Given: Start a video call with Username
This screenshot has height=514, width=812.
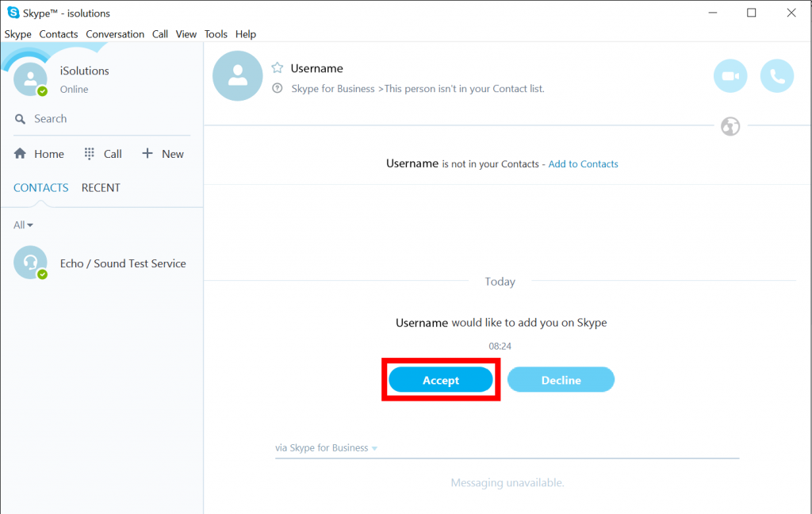Looking at the screenshot, I should [730, 76].
